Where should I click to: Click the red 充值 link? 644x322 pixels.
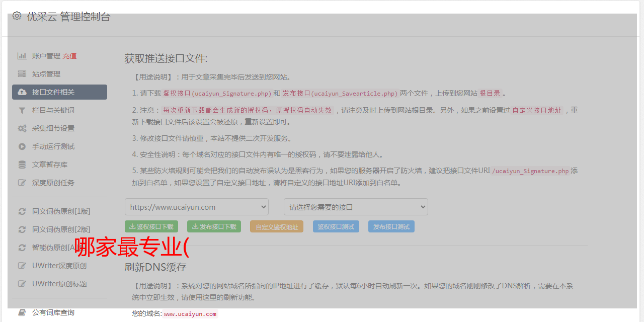69,56
